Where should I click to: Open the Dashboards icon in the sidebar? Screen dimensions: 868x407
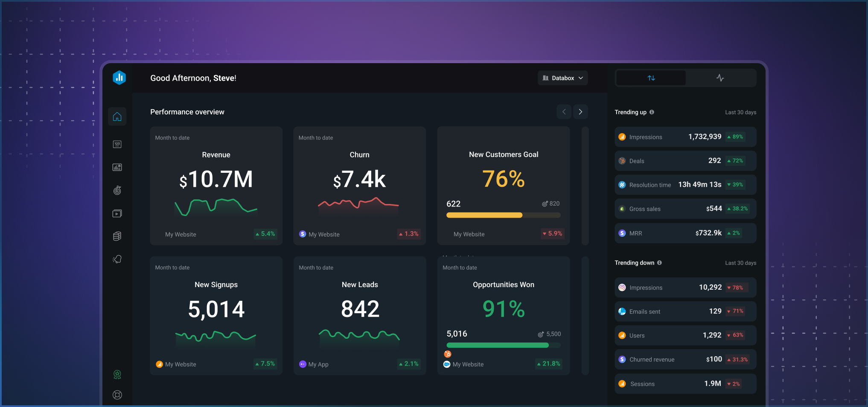click(117, 167)
